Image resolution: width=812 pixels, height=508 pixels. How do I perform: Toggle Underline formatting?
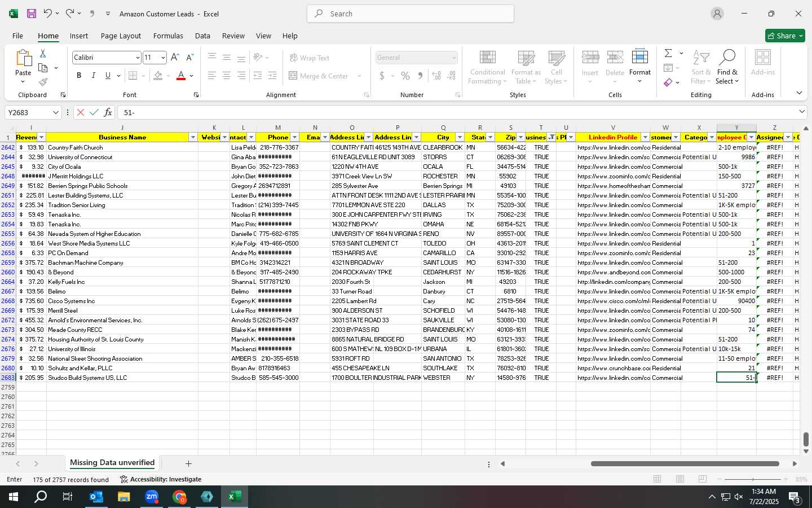(x=108, y=76)
